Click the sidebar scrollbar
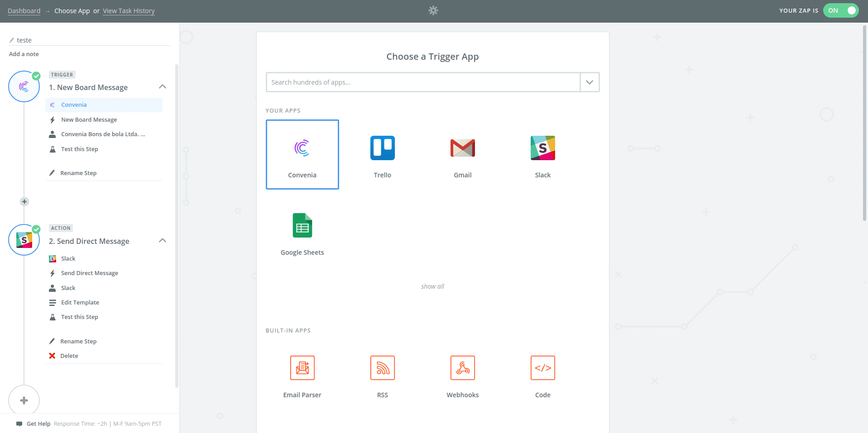The width and height of the screenshot is (868, 433). tap(177, 226)
